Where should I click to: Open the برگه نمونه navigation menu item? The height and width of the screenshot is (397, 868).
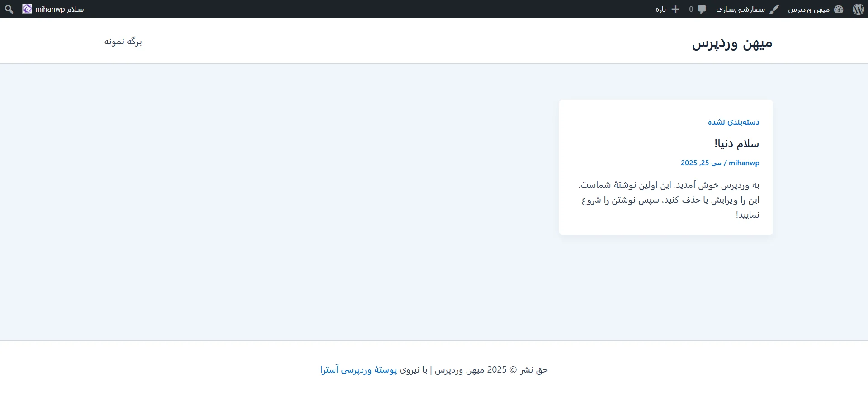click(x=123, y=41)
